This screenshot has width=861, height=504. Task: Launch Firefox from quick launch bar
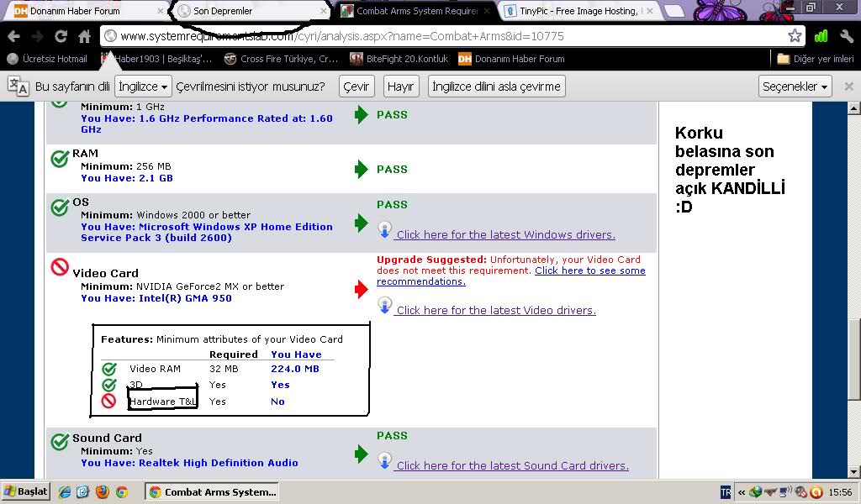(x=103, y=492)
